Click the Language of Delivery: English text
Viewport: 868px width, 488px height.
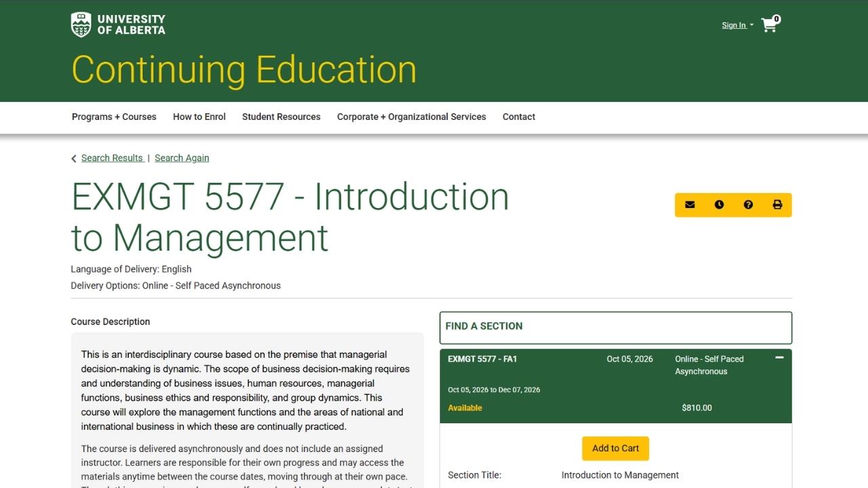(132, 269)
